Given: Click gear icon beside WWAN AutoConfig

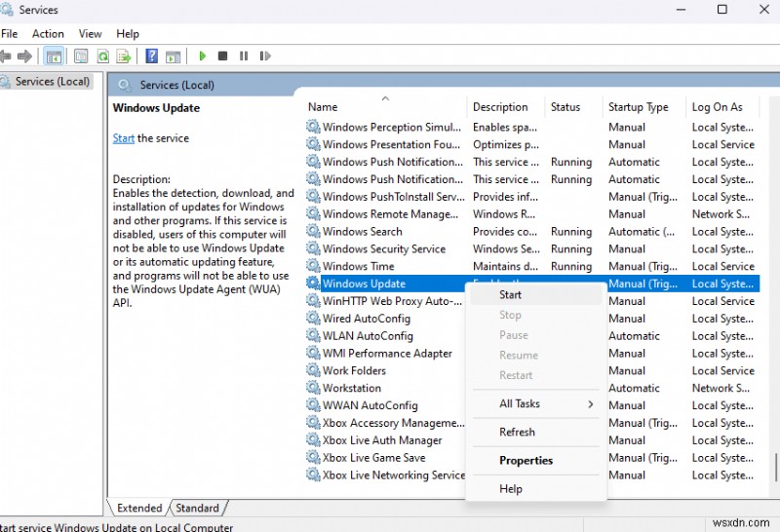Looking at the screenshot, I should tap(313, 404).
